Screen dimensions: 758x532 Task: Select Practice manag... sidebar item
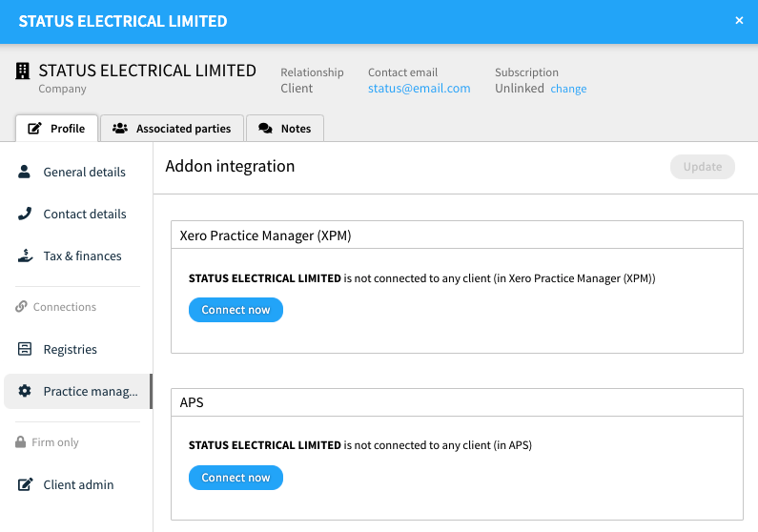point(77,392)
